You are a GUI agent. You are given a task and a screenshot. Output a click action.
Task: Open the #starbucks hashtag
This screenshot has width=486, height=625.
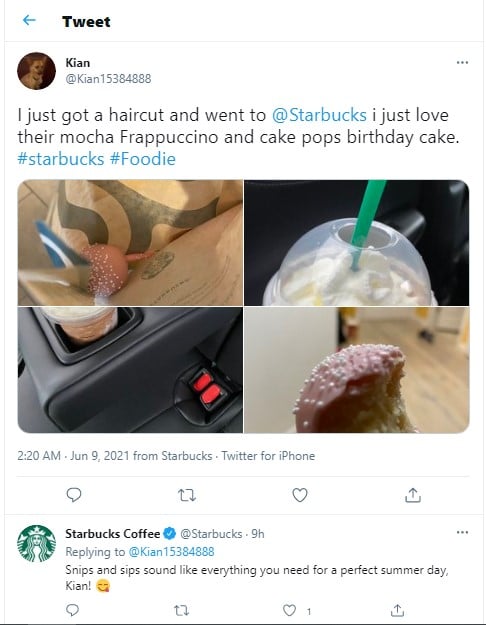click(x=61, y=159)
